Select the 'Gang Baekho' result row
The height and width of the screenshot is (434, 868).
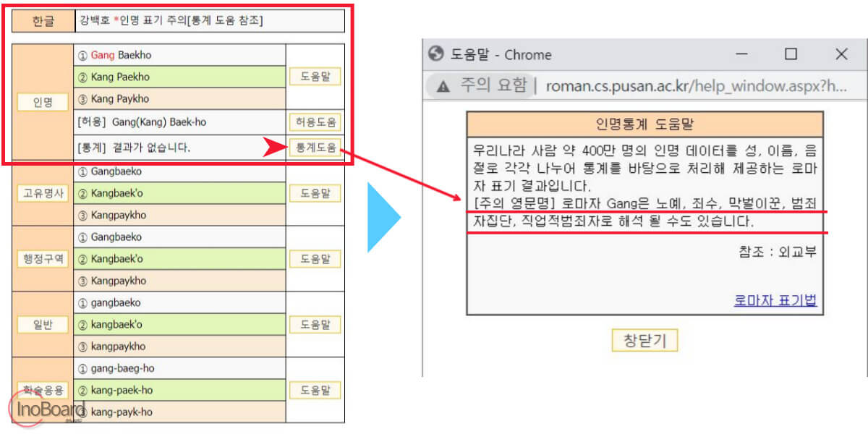click(180, 55)
